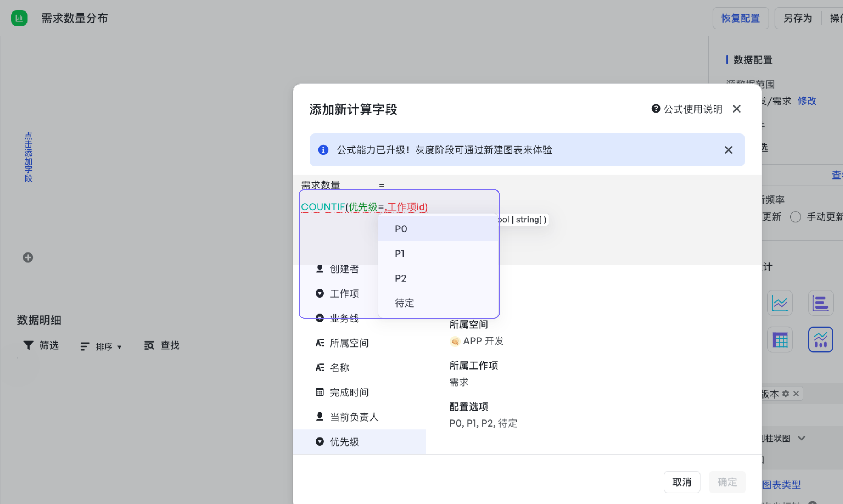Click the add plus circle icon

click(28, 258)
